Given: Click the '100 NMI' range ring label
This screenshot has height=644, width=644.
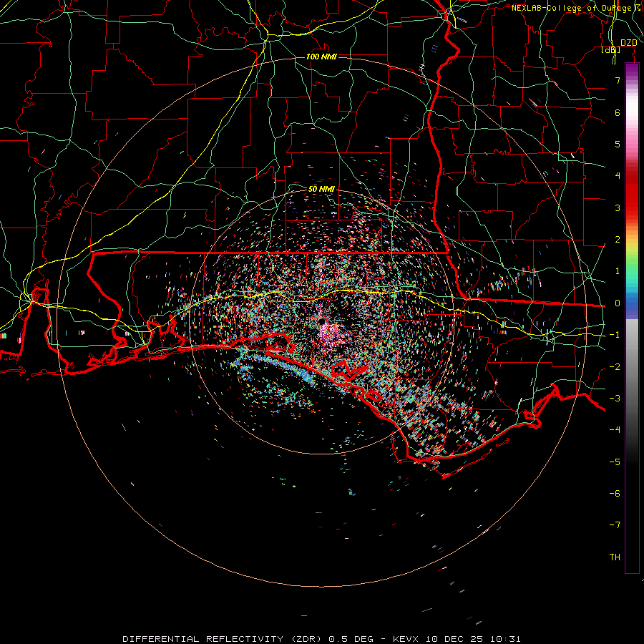Looking at the screenshot, I should point(321,57).
